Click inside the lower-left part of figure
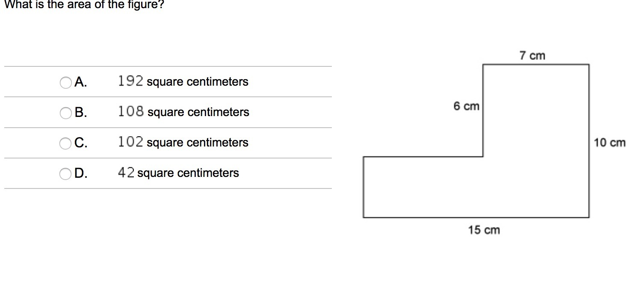 click(x=423, y=187)
